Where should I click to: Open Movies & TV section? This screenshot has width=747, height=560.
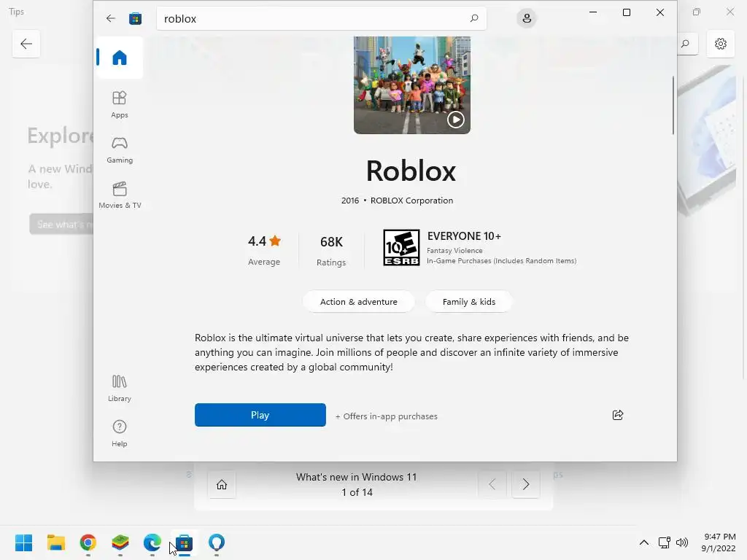119,195
